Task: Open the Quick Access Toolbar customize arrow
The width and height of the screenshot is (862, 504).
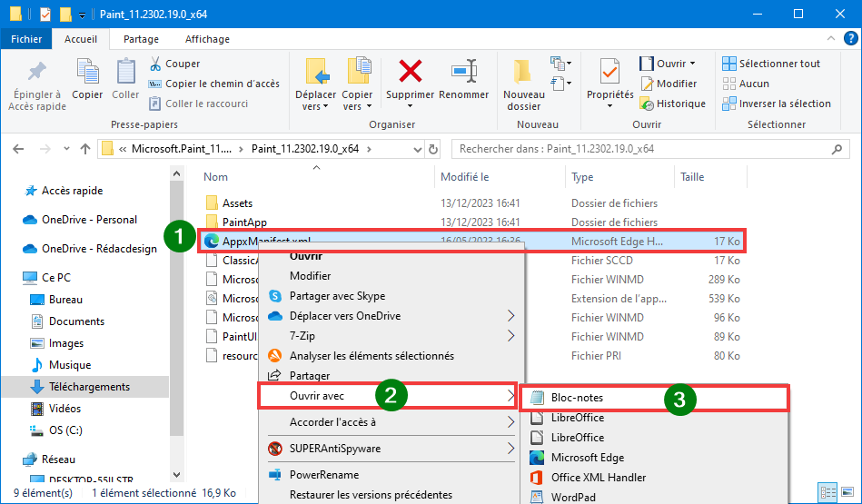Action: pyautogui.click(x=82, y=15)
